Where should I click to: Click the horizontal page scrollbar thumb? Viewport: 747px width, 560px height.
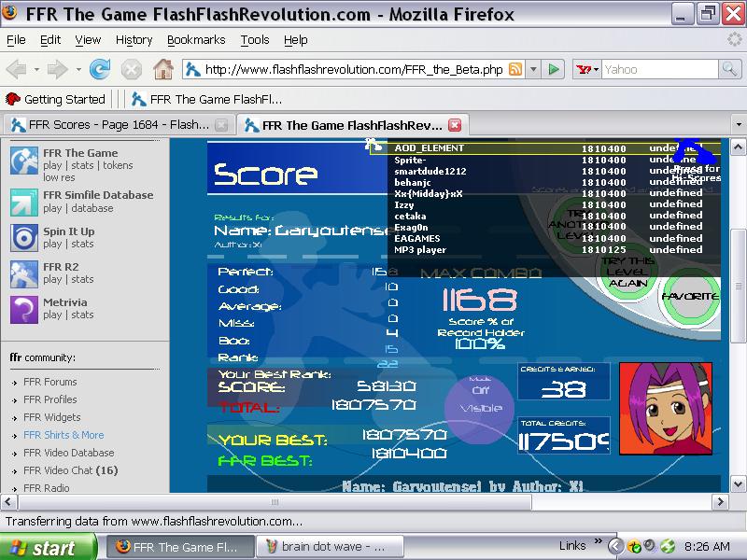pos(275,502)
